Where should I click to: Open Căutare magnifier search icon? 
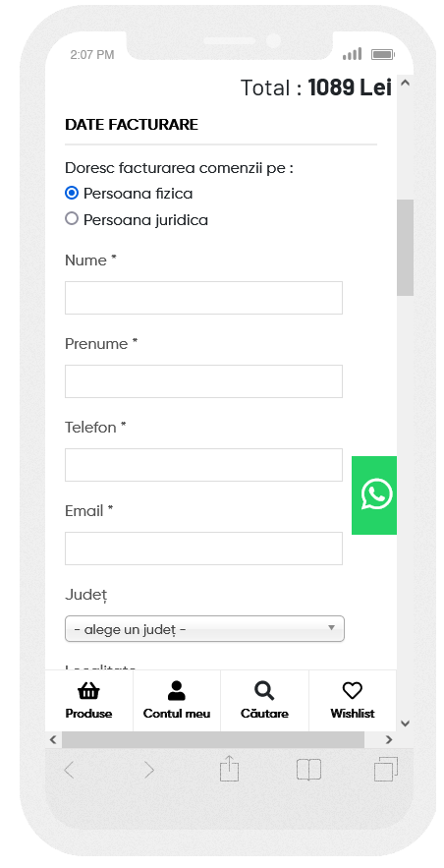pyautogui.click(x=264, y=691)
